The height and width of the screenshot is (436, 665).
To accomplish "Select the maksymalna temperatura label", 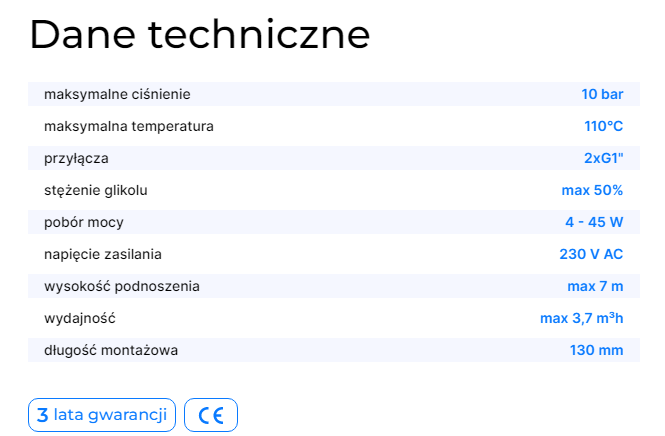I will point(129,126).
